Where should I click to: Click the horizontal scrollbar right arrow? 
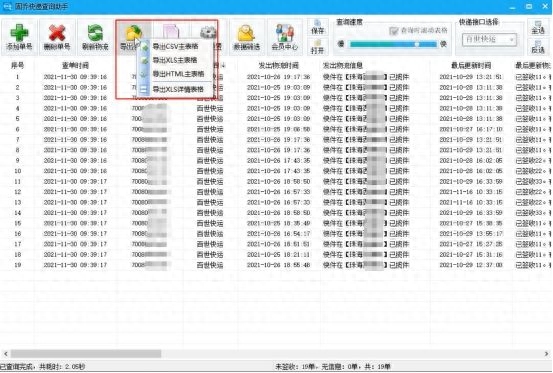point(546,353)
